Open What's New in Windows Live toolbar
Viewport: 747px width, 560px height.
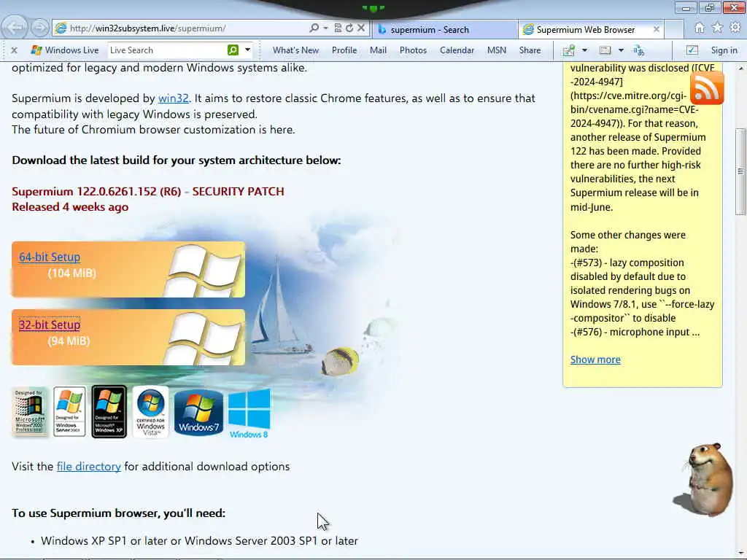295,50
